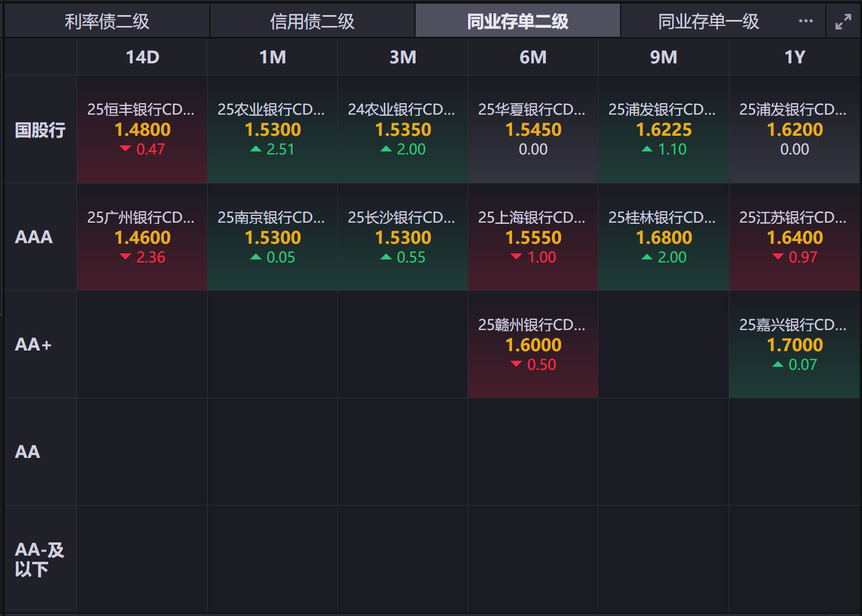Open the 25浦发银行CD cell at 1.6225
Viewport: 862px width, 616px height.
tap(664, 129)
